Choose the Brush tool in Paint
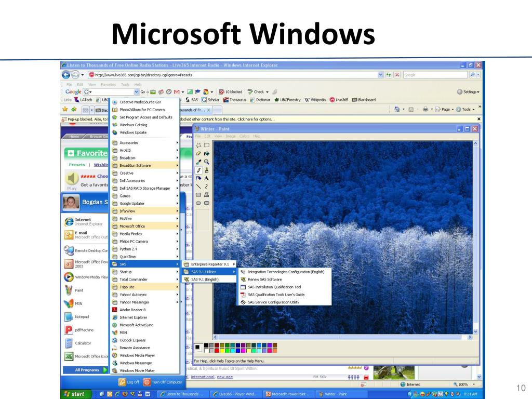Viewport: 532px width, 399px height. pos(207,170)
